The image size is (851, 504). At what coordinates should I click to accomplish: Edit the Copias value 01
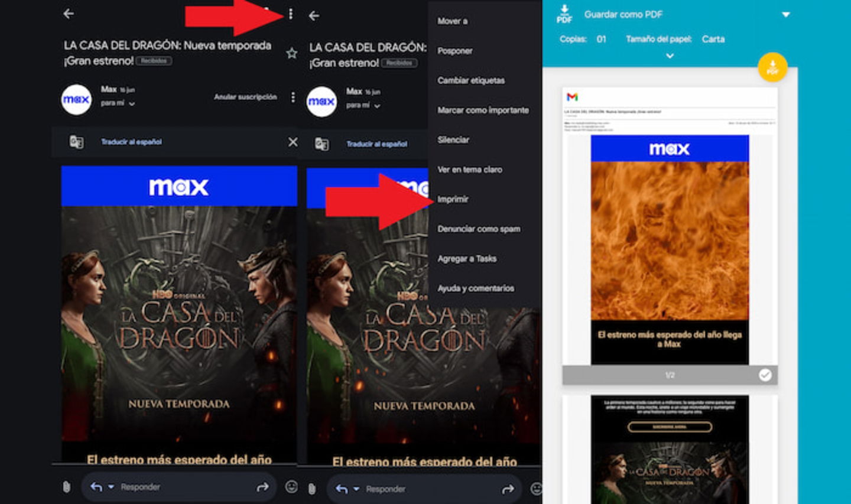[x=601, y=39]
